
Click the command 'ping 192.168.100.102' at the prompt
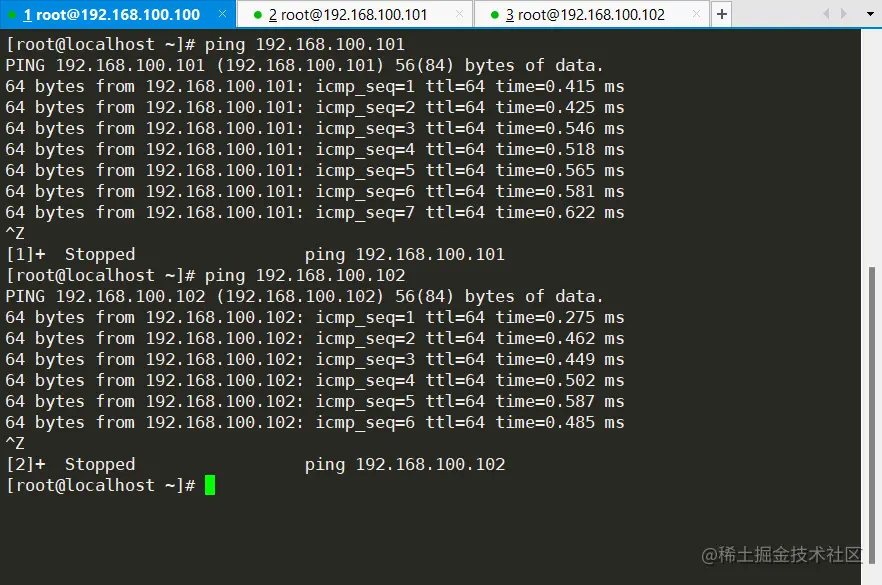[x=304, y=276]
